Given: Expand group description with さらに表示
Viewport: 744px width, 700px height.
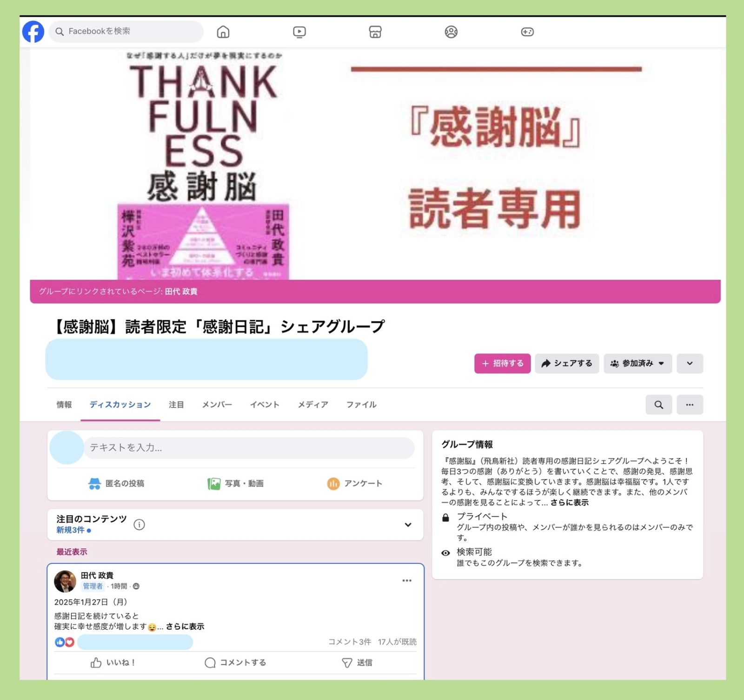Looking at the screenshot, I should pyautogui.click(x=570, y=503).
